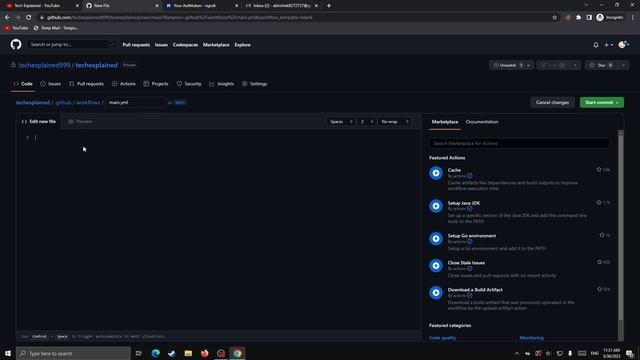Focus the Search or jump to field

pos(72,44)
